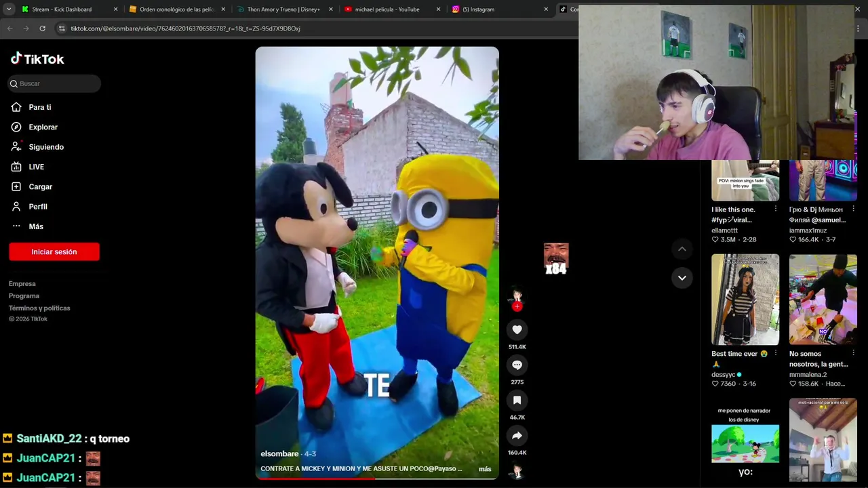
Task: Click the browser forward arrow
Action: coord(26,28)
